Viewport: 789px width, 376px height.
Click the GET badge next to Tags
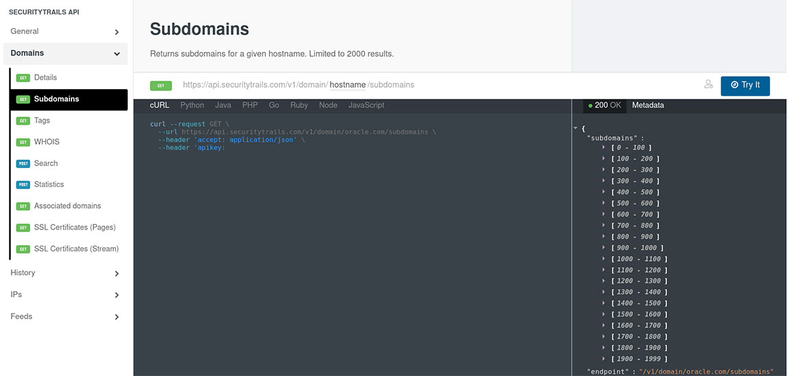[23, 121]
